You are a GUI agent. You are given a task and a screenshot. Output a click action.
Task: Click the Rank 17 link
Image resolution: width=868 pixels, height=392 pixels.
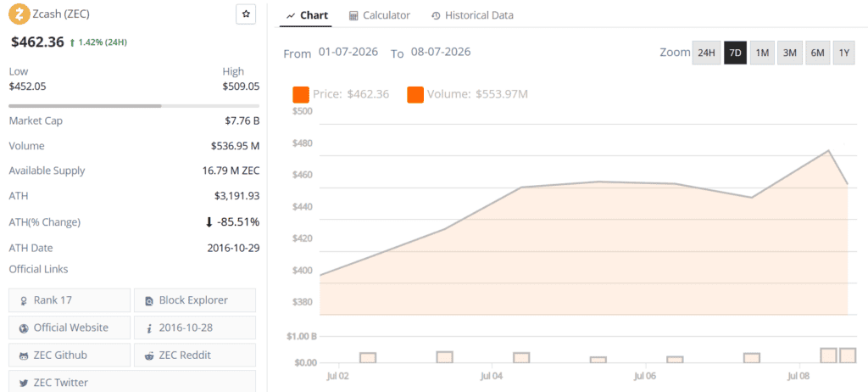70,300
